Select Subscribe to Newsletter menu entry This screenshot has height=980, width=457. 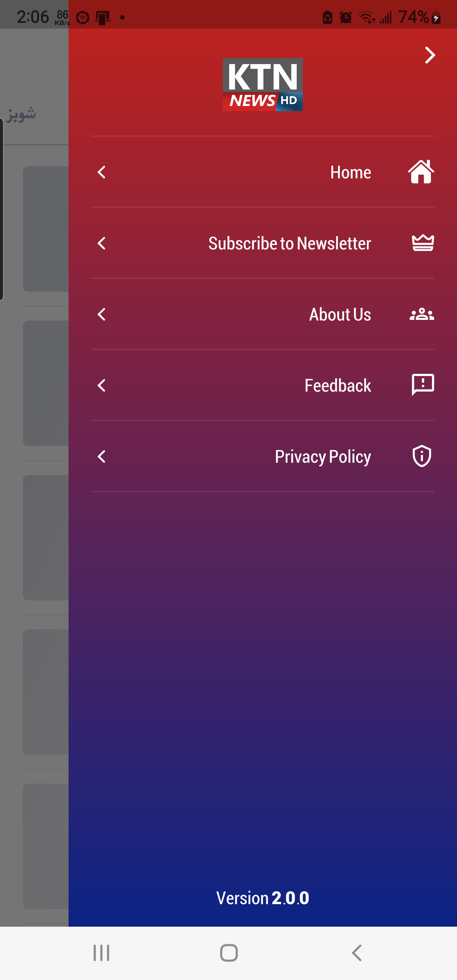[289, 243]
